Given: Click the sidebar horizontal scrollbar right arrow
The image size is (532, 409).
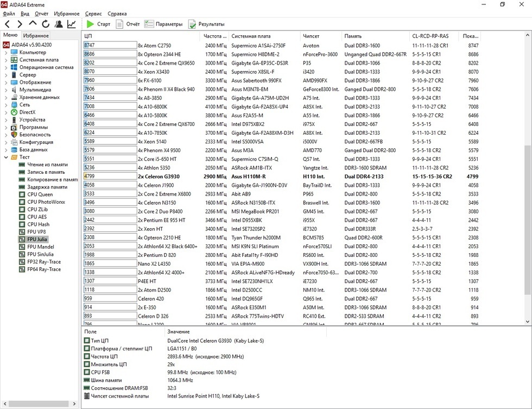Looking at the screenshot, I should click(x=74, y=404).
